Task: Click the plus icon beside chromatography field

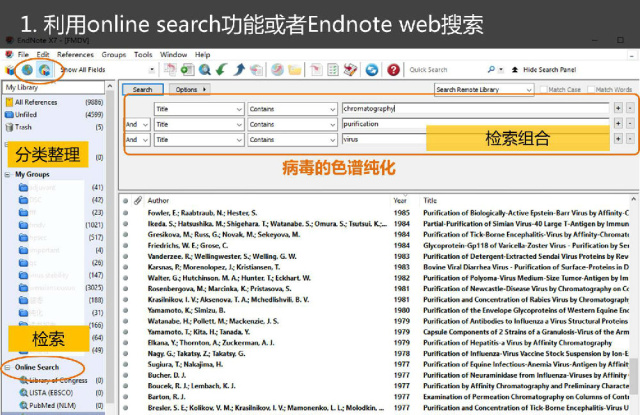Action: (618, 108)
